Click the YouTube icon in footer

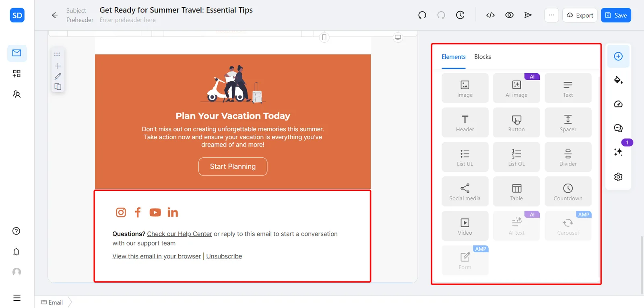click(x=155, y=212)
